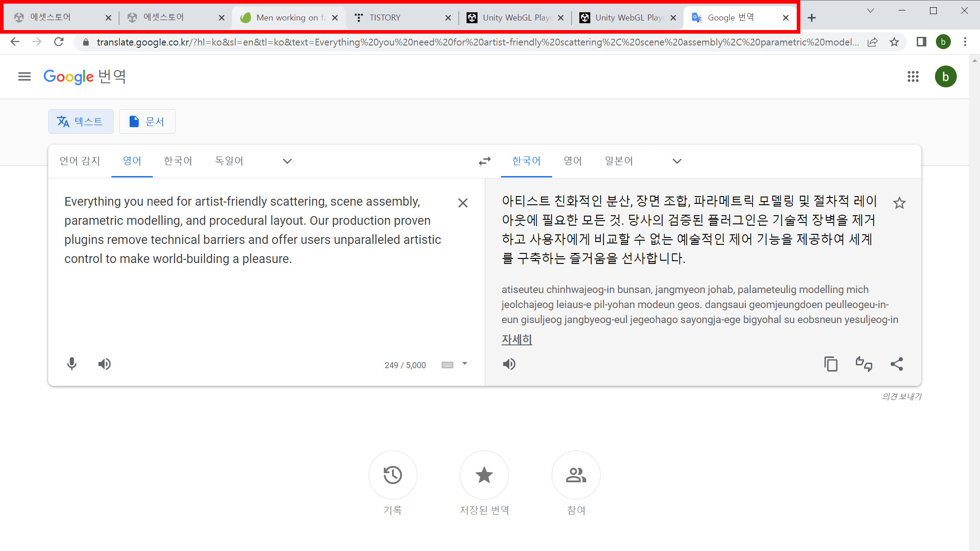Screen dimensions: 980x551
Task: Bookmark this page with address bar star
Action: [x=894, y=42]
